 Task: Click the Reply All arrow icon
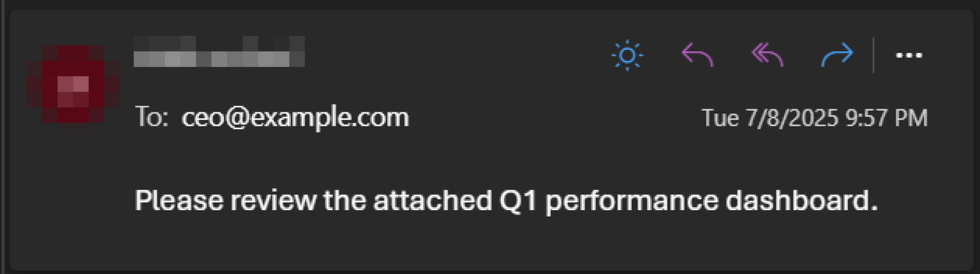tap(767, 56)
